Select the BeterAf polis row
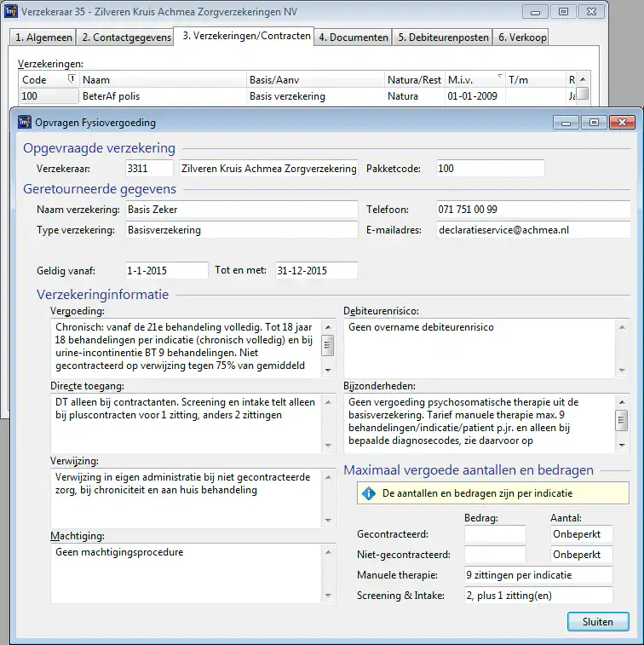Image resolution: width=644 pixels, height=645 pixels. (x=162, y=96)
